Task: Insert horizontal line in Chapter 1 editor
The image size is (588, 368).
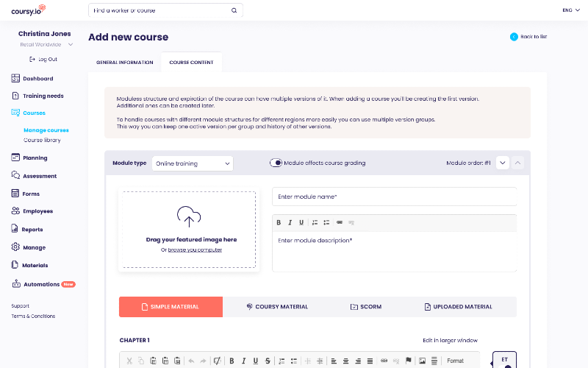Action: click(x=434, y=361)
